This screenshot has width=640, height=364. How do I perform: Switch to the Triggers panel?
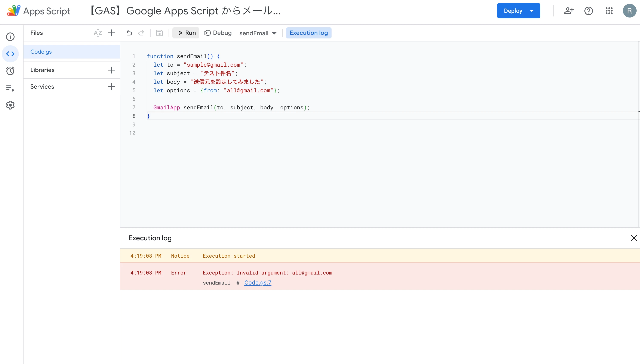(x=10, y=71)
